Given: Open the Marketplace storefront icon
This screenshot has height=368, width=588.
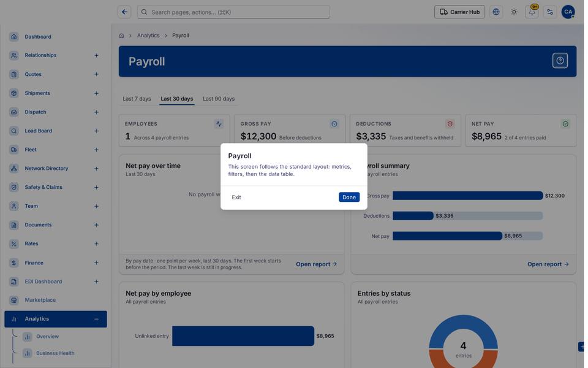Looking at the screenshot, I should tap(14, 300).
